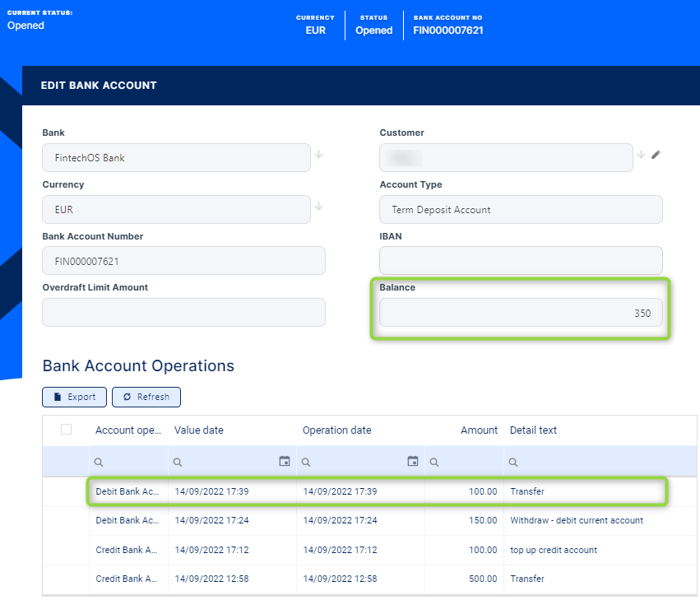Expand the Customer dropdown arrow
The width and height of the screenshot is (700, 600).
coord(641,154)
